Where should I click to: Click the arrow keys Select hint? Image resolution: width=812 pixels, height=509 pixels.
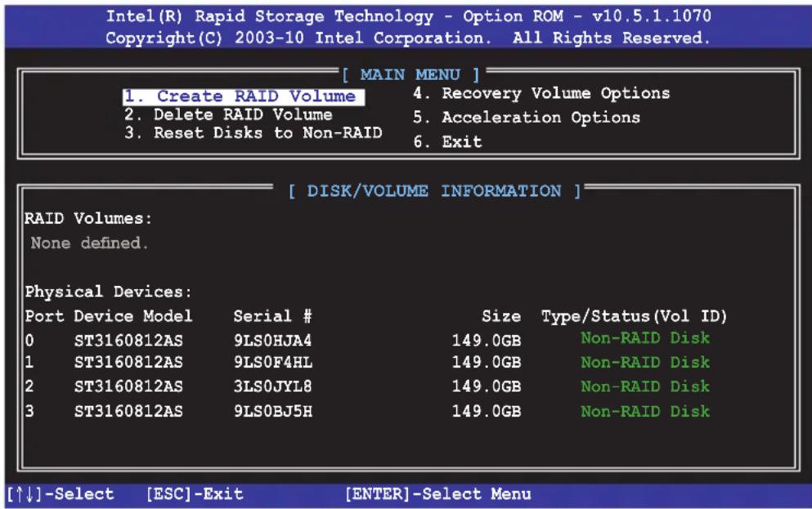(60, 494)
